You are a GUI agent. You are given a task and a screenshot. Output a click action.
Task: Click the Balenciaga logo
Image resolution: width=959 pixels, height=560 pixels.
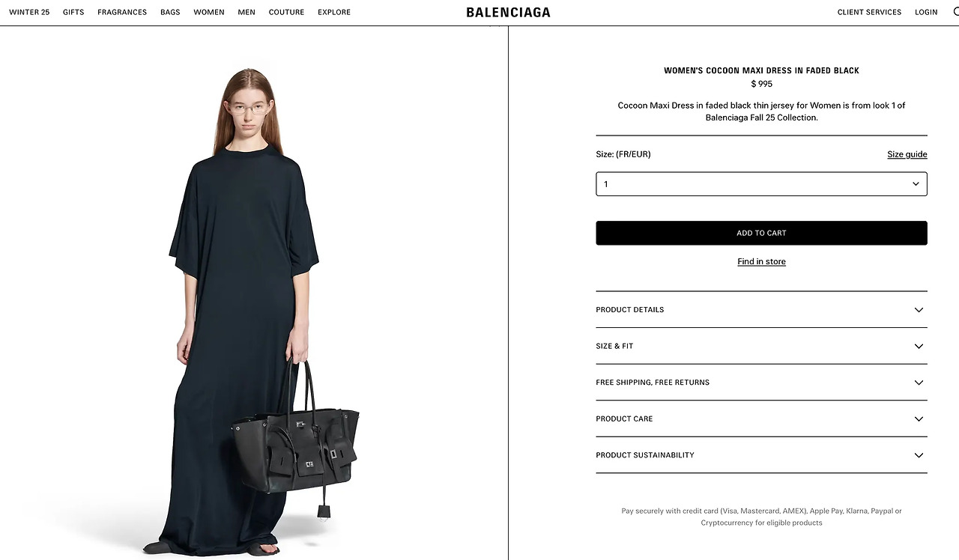pyautogui.click(x=508, y=12)
